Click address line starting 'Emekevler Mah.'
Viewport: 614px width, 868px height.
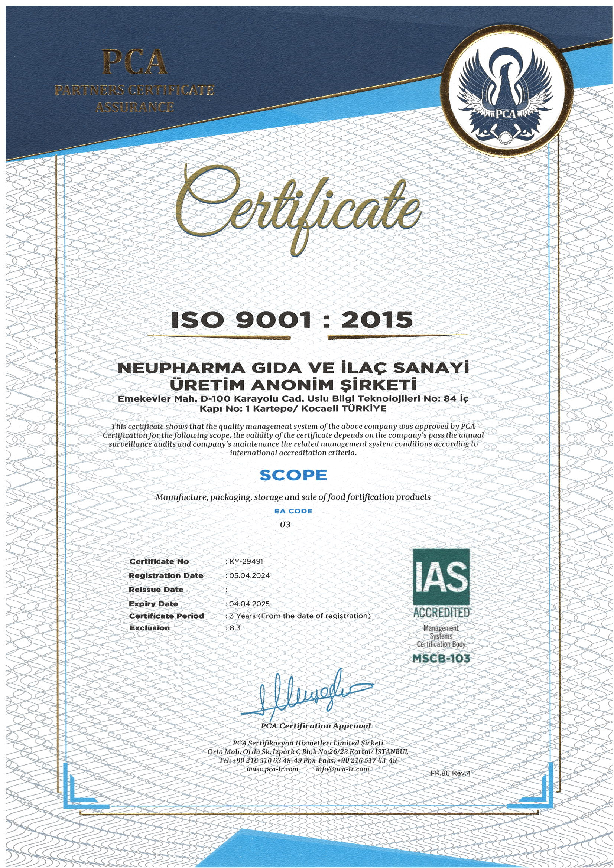[x=293, y=398]
